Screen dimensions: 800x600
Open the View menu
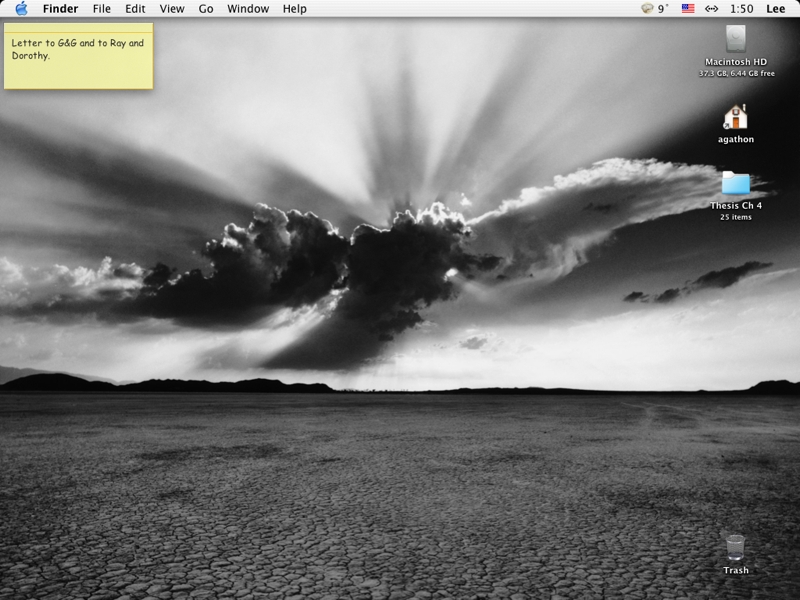click(x=172, y=9)
